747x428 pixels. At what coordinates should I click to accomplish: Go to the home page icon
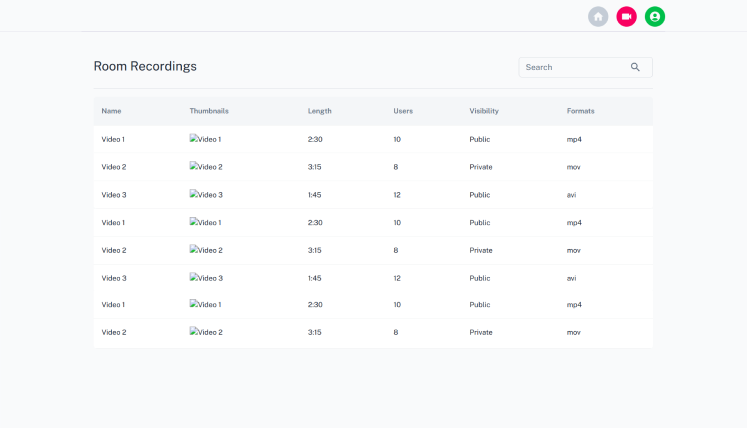pos(598,17)
